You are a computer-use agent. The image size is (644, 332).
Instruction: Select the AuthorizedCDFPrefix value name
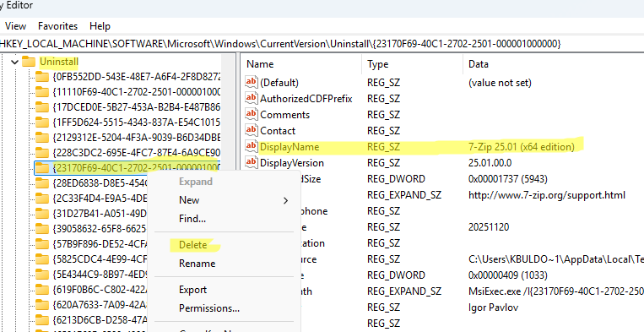(x=306, y=99)
